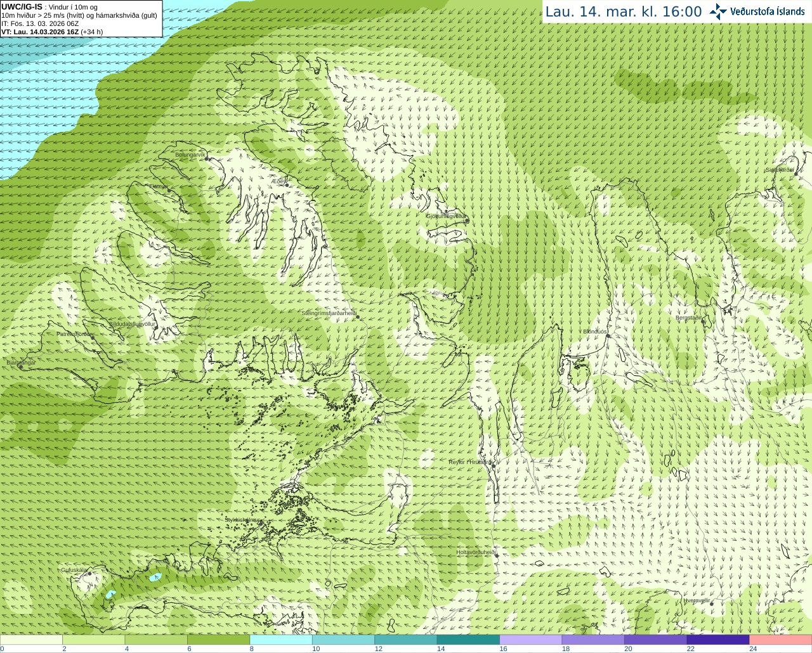Image resolution: width=812 pixels, height=653 pixels.
Task: Pick the violet 20–22 m/s swatch
Action: 656,640
